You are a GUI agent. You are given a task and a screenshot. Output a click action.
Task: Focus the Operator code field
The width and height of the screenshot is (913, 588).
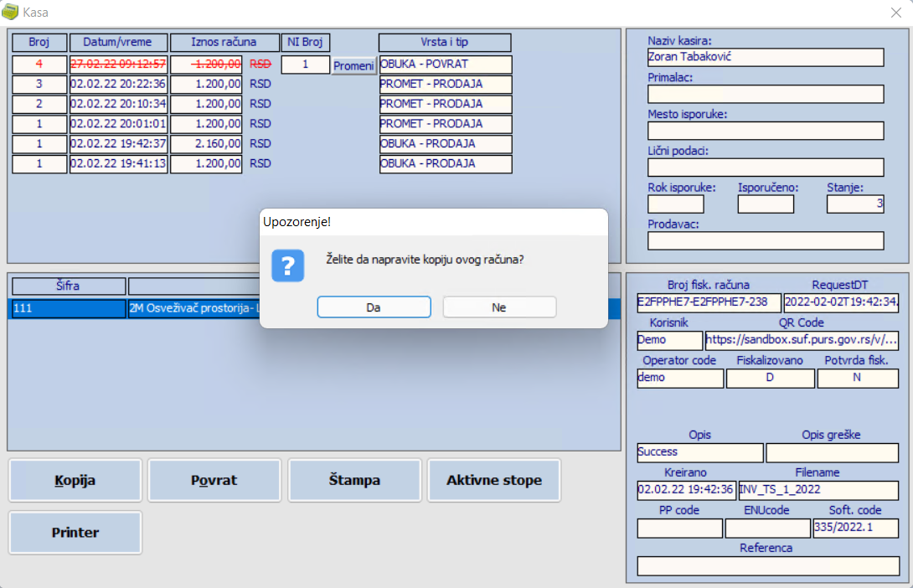[x=680, y=378]
